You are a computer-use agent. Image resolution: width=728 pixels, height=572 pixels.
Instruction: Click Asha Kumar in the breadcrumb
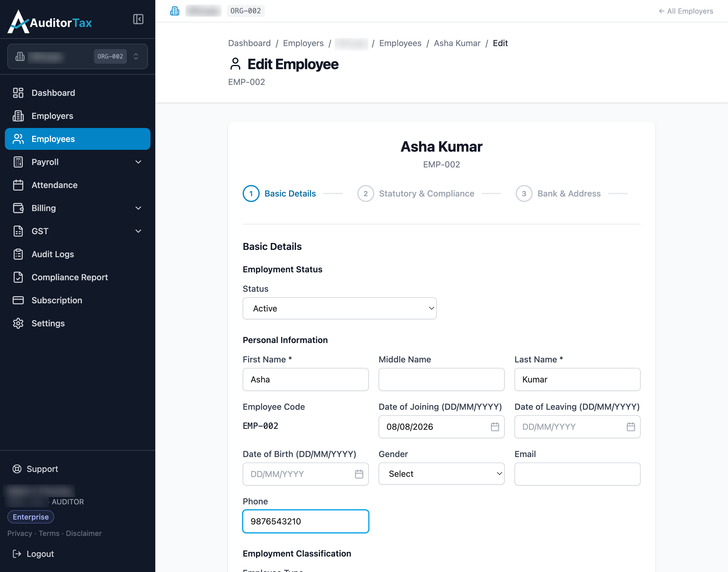[x=457, y=43]
